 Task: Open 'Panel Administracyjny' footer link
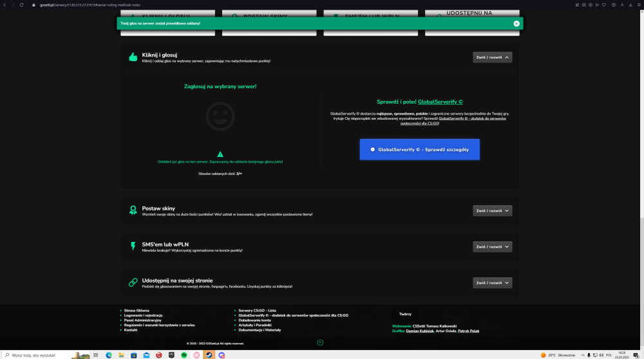(142, 320)
